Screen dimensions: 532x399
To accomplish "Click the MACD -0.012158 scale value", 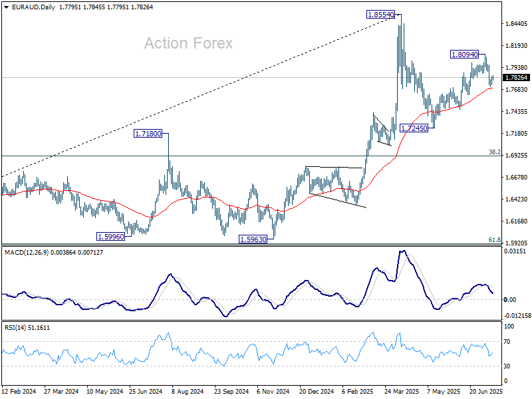I will (x=517, y=315).
